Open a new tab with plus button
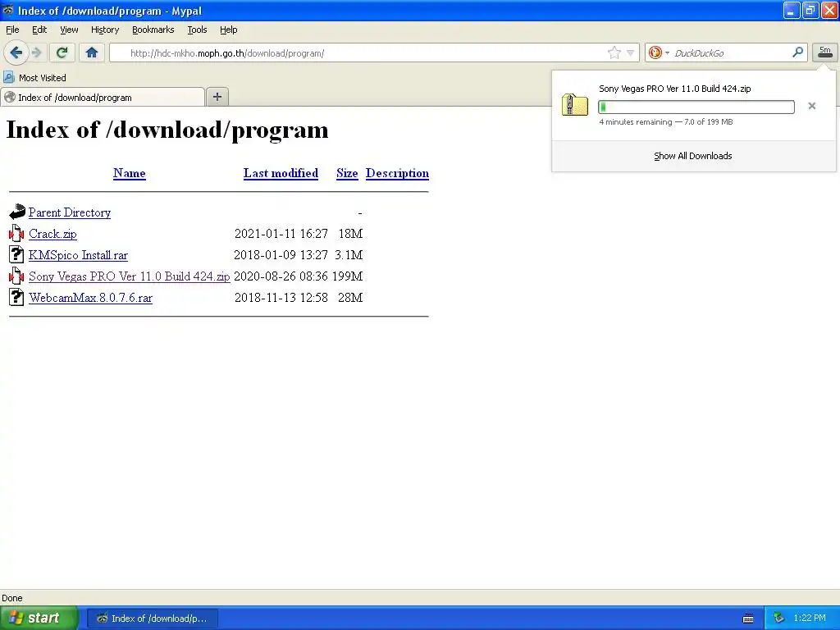The height and width of the screenshot is (630, 840). pyautogui.click(x=217, y=97)
